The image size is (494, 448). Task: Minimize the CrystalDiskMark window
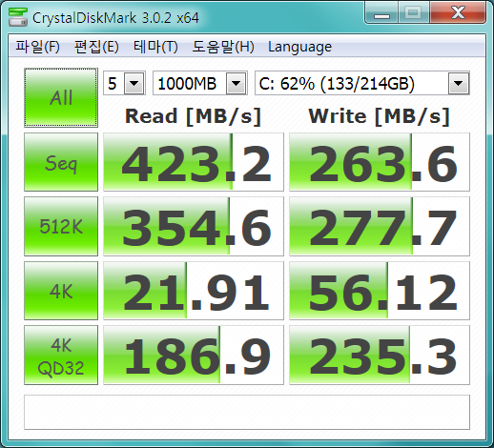381,13
